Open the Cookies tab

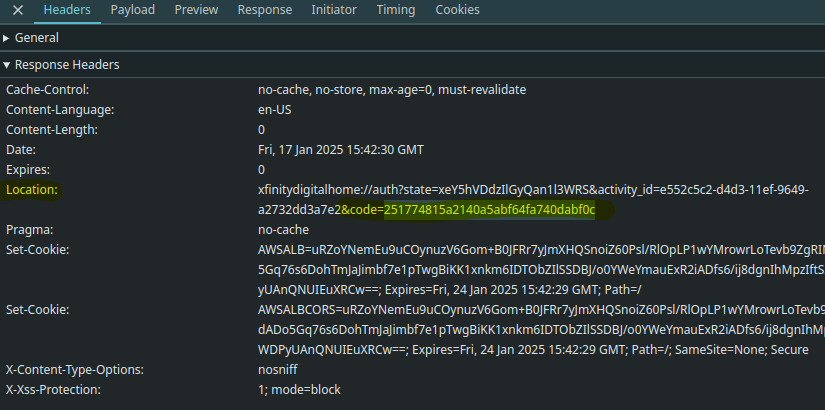(457, 10)
